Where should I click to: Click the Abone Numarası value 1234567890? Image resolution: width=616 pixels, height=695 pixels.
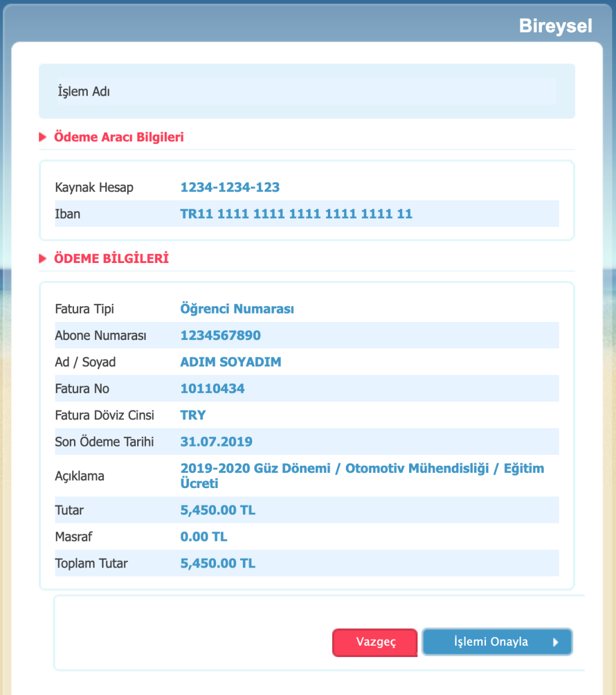220,336
